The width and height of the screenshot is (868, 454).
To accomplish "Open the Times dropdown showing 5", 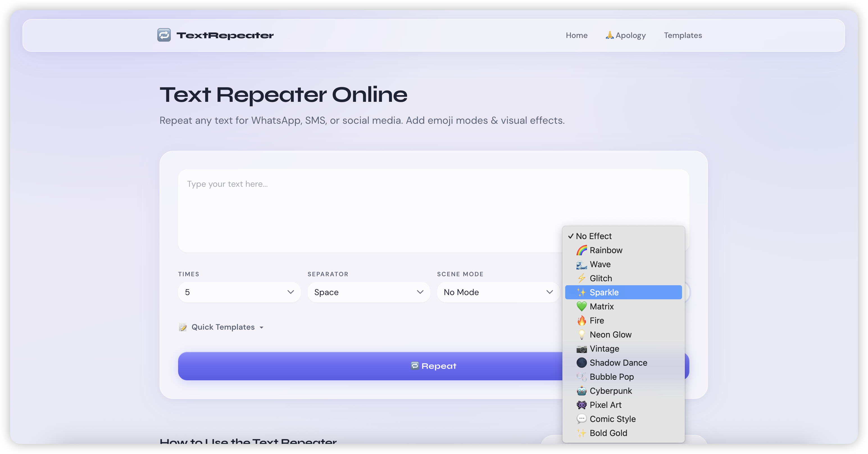I will point(239,292).
